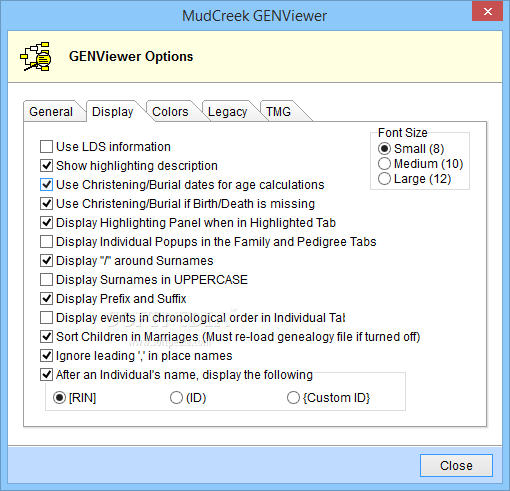The height and width of the screenshot is (491, 510).
Task: Click the Font Size group label
Action: pyautogui.click(x=403, y=133)
